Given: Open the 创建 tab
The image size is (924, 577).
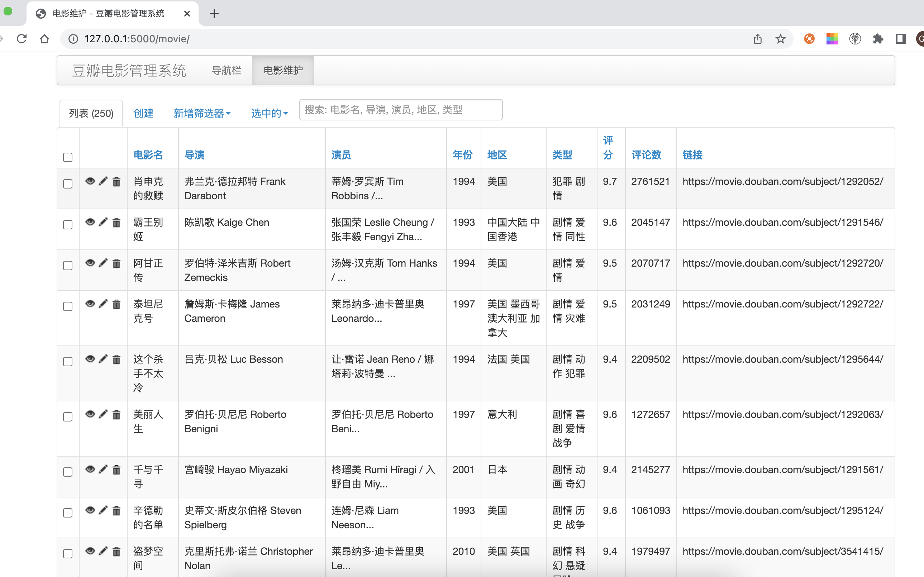Looking at the screenshot, I should click(x=143, y=113).
